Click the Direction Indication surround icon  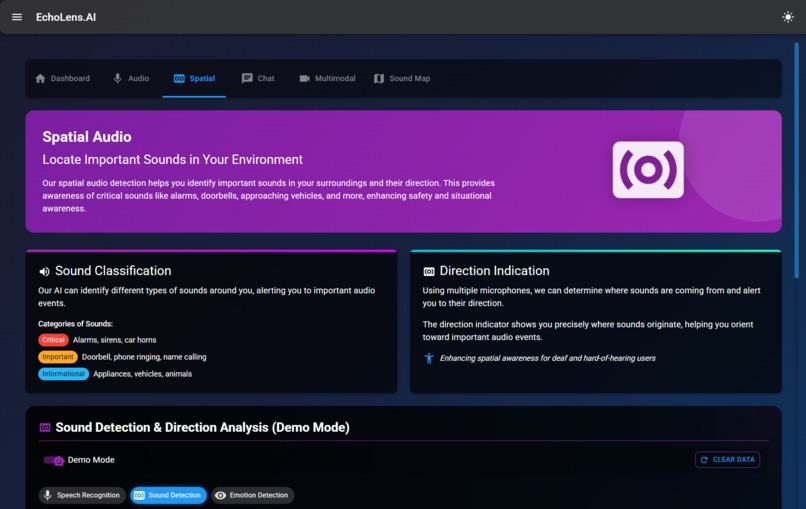click(x=429, y=271)
